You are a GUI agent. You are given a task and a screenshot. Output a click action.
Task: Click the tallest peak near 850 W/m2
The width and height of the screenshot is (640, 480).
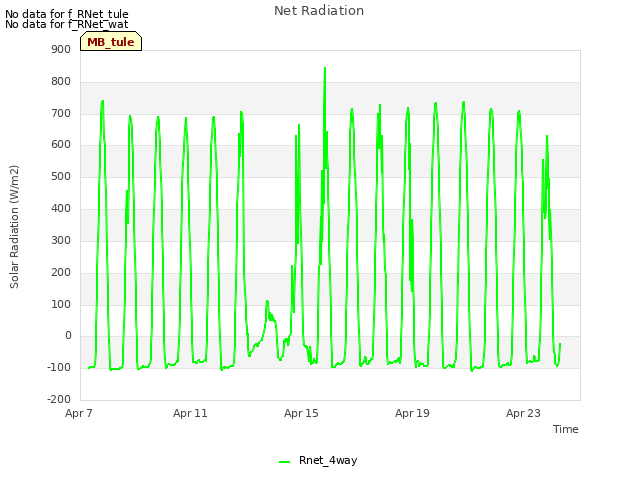(325, 69)
